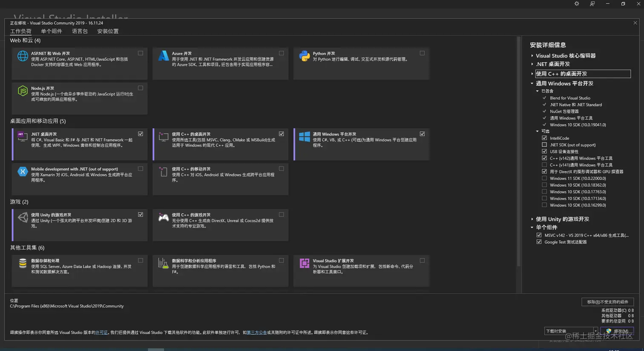Viewport: 644px width, 351px height.
Task: Switch to the 单个组件 tab
Action: 52,31
